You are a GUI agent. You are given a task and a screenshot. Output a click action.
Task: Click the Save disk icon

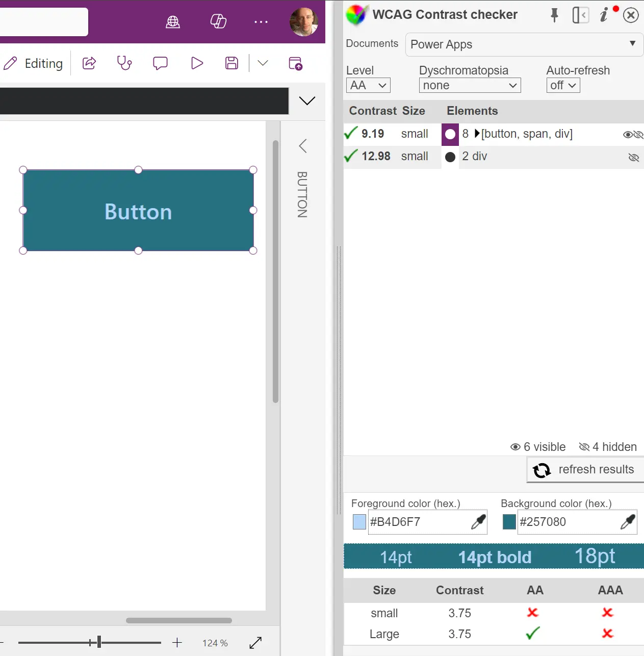tap(231, 63)
